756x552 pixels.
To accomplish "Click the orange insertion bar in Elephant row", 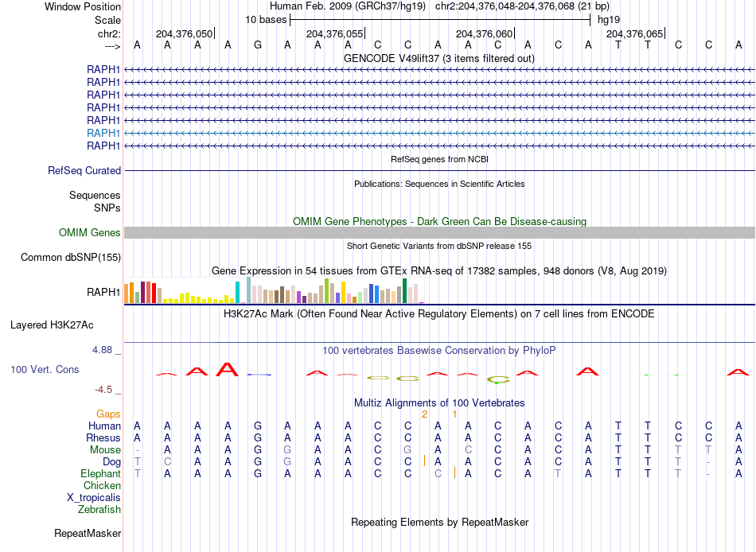I will click(x=454, y=473).
